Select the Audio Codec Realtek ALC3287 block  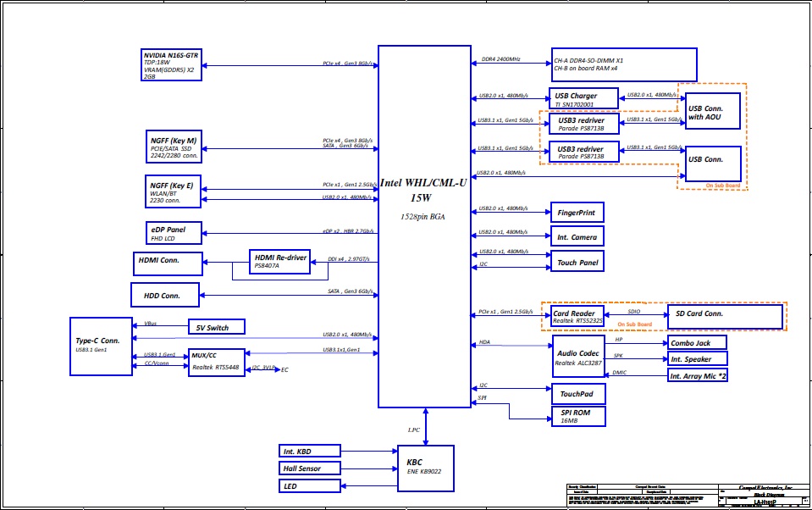pos(578,356)
